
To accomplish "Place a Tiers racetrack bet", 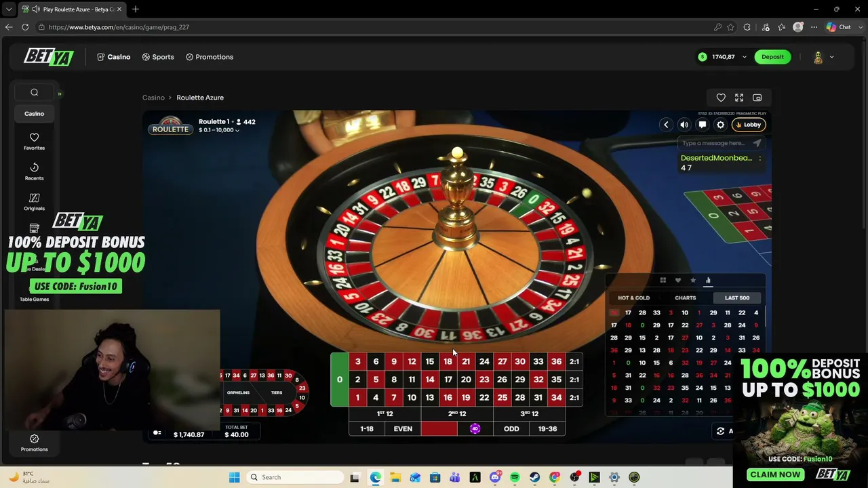I will click(277, 392).
